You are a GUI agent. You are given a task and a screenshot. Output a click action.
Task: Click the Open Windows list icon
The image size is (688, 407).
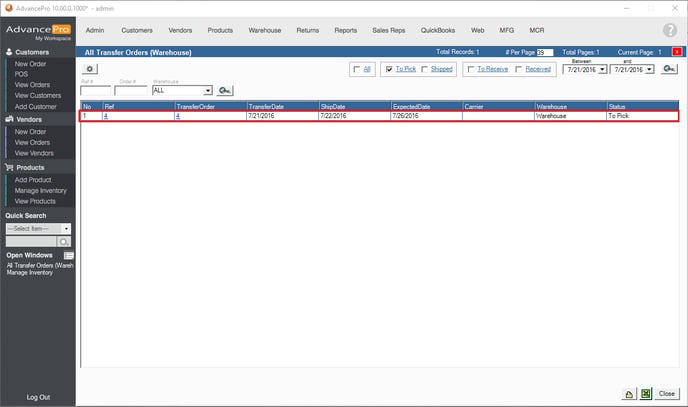69,255
